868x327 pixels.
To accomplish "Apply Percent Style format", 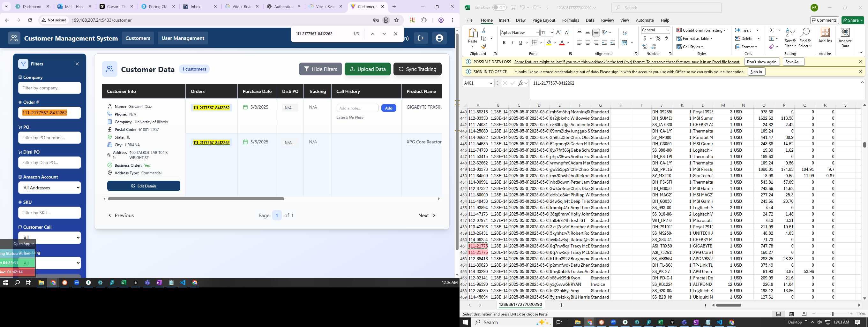I will (658, 38).
